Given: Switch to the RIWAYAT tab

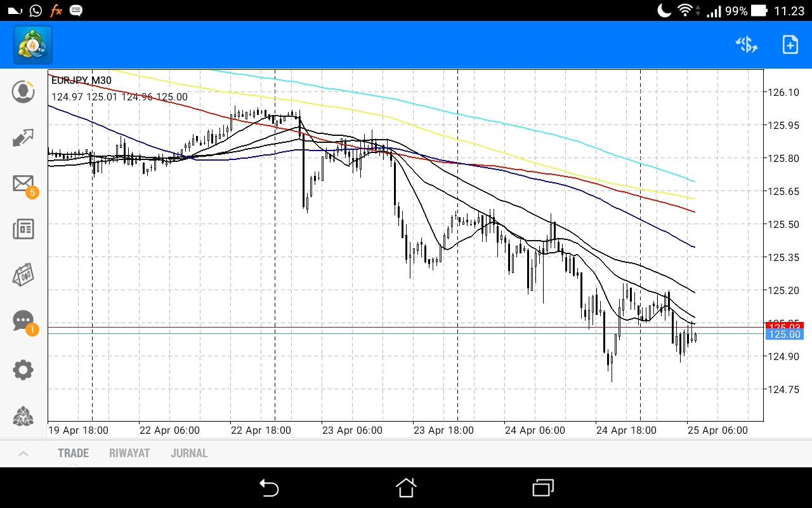Looking at the screenshot, I should coord(131,453).
